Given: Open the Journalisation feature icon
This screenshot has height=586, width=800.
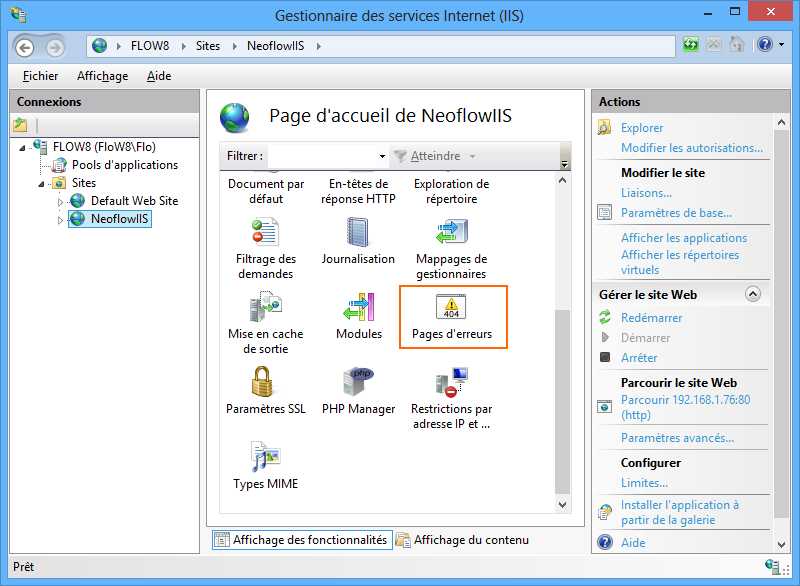Looking at the screenshot, I should [x=358, y=233].
